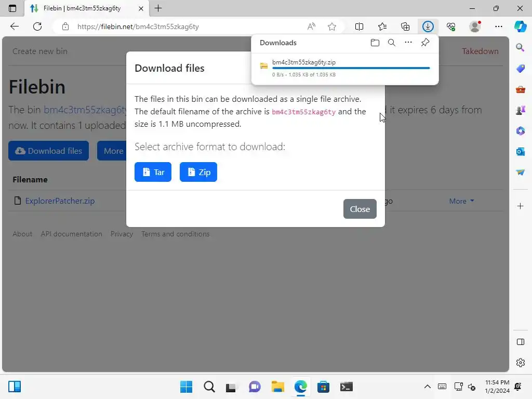Toggle the sidebar hide button
The height and width of the screenshot is (399, 532).
[520, 342]
